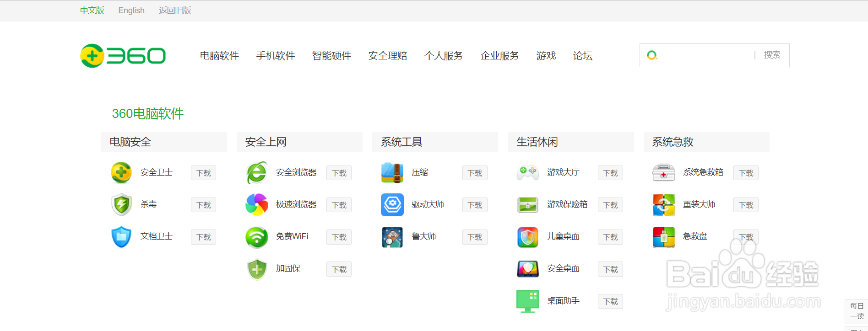Screen dimensions: 868x331
Task: Click the 重装大师 text label
Action: pyautogui.click(x=699, y=204)
